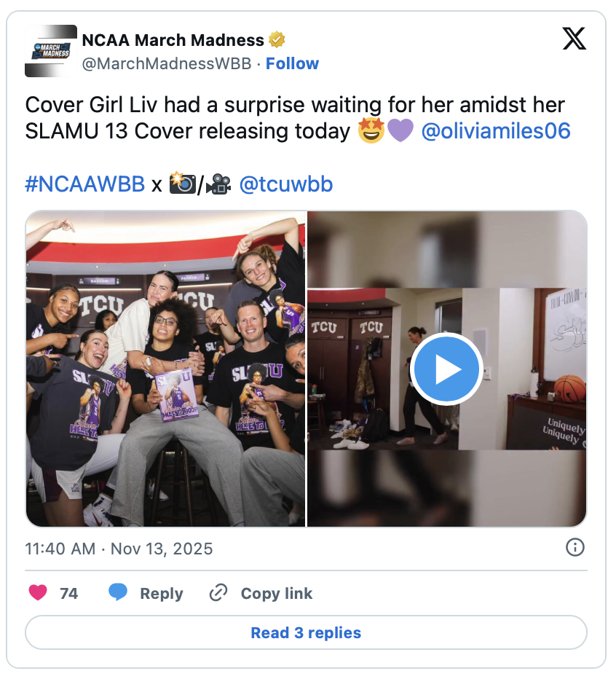This screenshot has width=616, height=679.
Task: Like the tweet with the heart icon
Action: [x=38, y=593]
